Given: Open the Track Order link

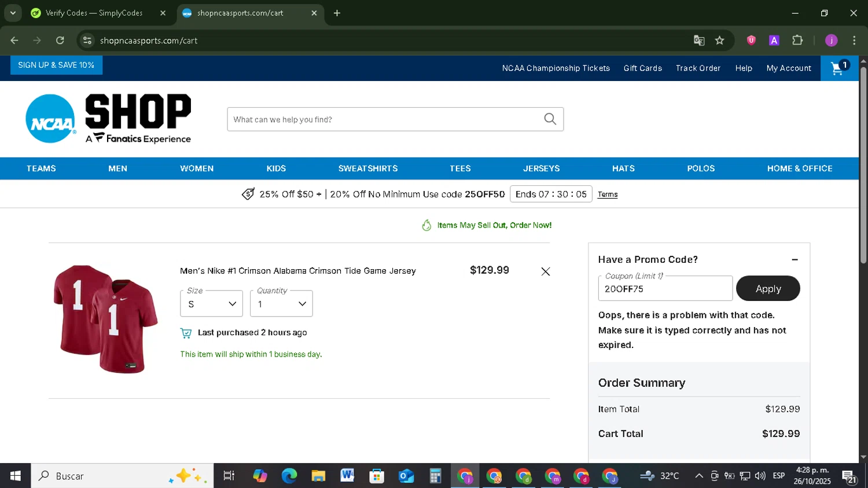Looking at the screenshot, I should 698,68.
